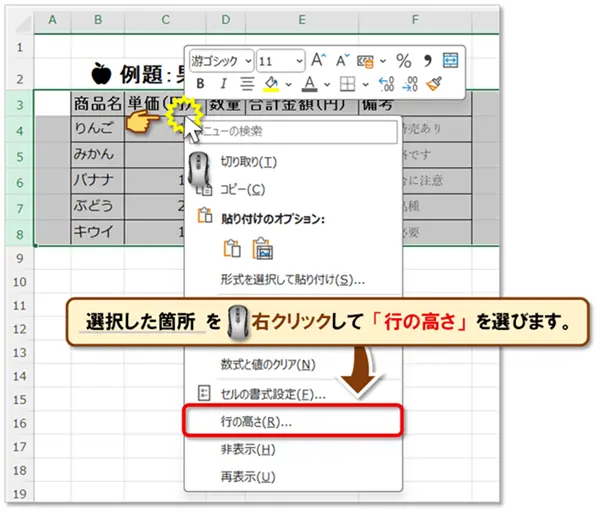Select row 3 header
Image resolution: width=600 pixels, height=512 pixels.
(20, 105)
